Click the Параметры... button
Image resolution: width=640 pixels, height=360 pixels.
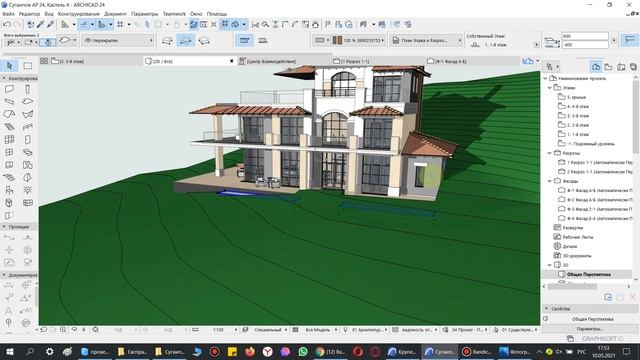pyautogui.click(x=589, y=329)
